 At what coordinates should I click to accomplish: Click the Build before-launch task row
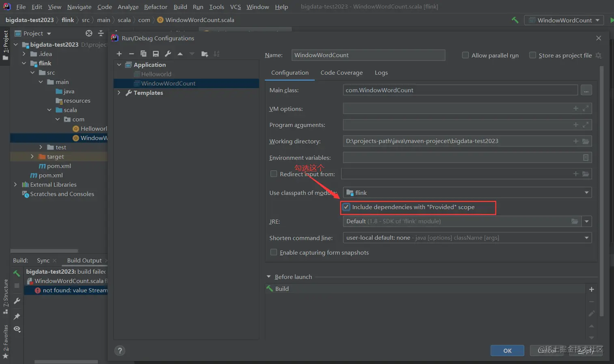pos(425,289)
